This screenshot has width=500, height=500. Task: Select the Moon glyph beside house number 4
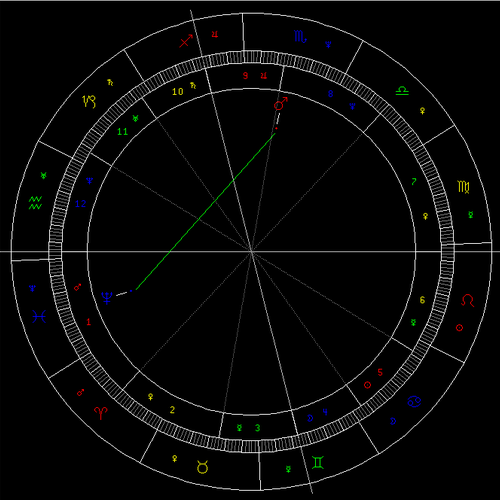310,418
